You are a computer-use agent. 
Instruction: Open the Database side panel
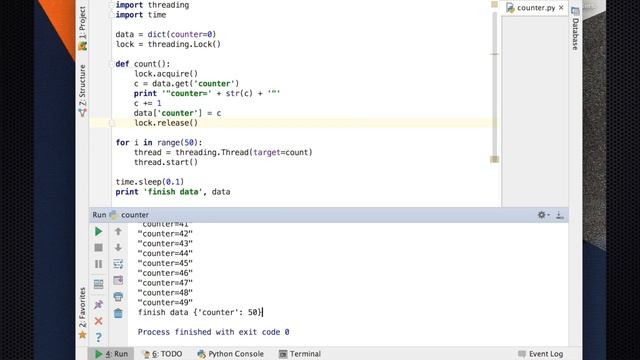click(575, 29)
